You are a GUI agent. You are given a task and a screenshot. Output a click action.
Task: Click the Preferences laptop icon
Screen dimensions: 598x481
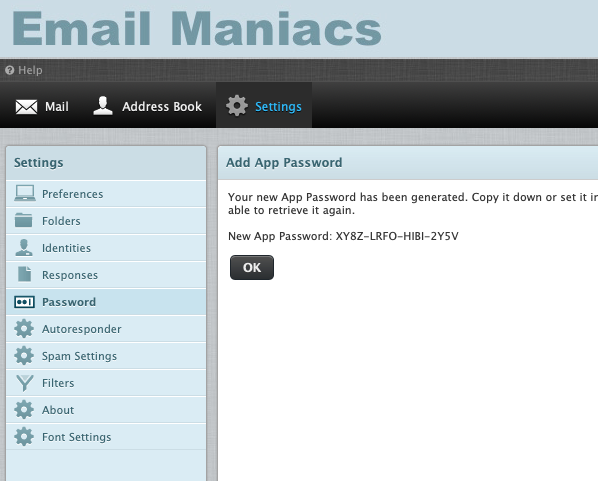[25, 193]
